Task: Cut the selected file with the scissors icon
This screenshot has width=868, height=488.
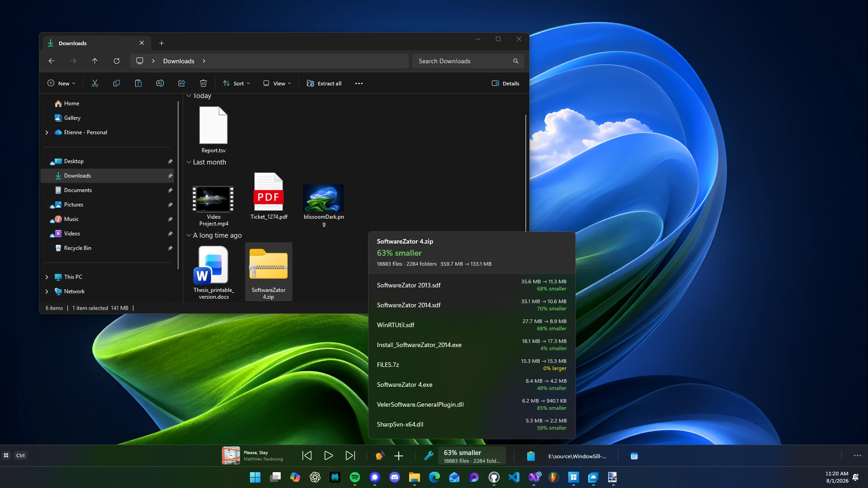Action: pos(95,83)
